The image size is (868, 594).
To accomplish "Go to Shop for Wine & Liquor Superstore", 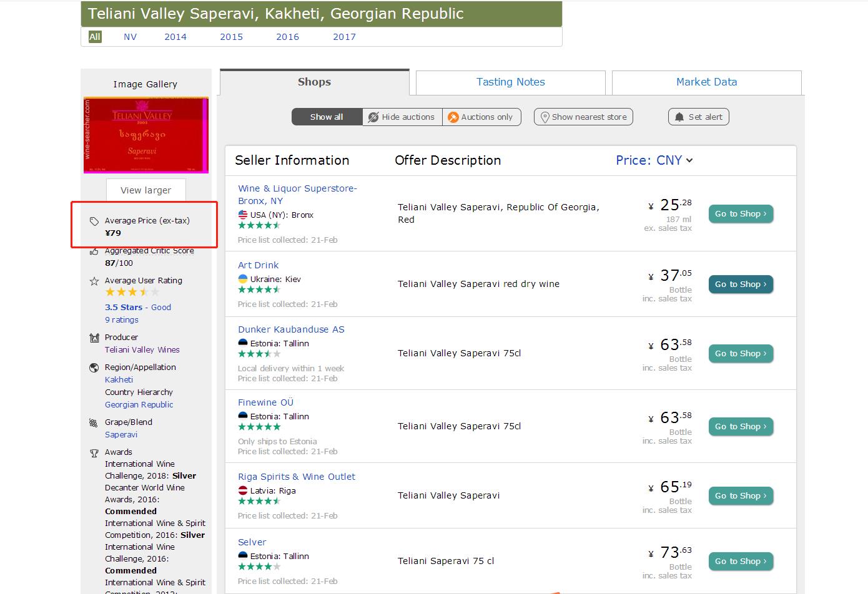I will coord(741,214).
